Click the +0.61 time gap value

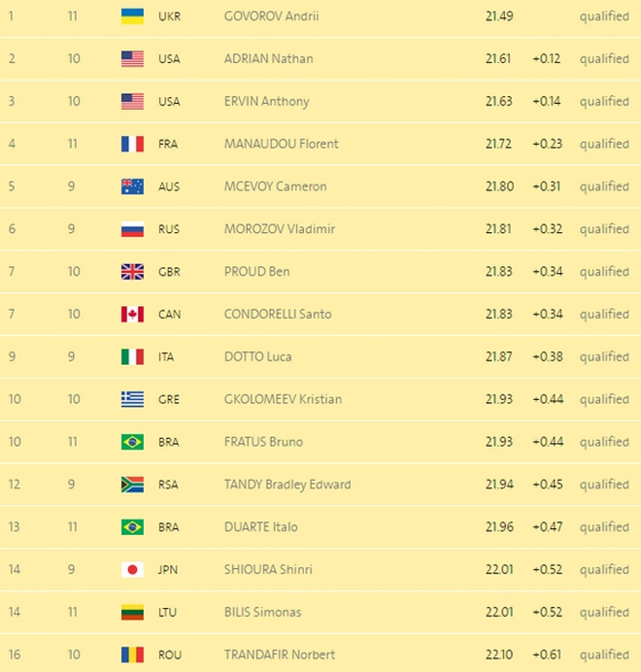pyautogui.click(x=547, y=655)
